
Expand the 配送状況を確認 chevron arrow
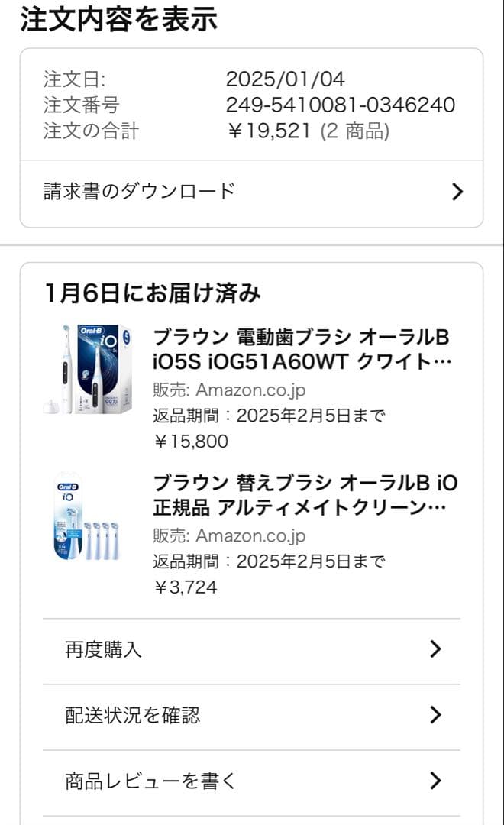click(x=437, y=715)
